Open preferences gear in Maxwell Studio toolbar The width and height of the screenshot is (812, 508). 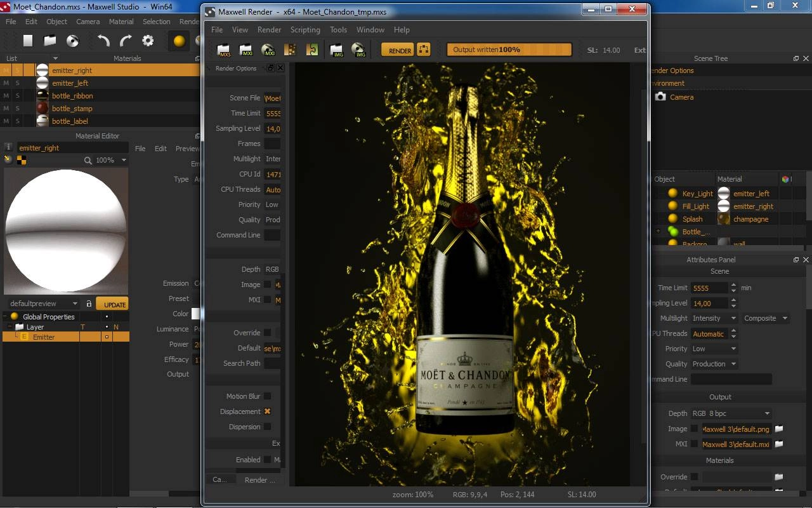coord(148,41)
